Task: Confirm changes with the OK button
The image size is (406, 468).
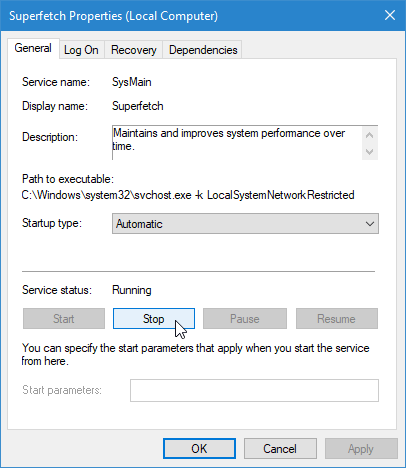Action: click(199, 449)
